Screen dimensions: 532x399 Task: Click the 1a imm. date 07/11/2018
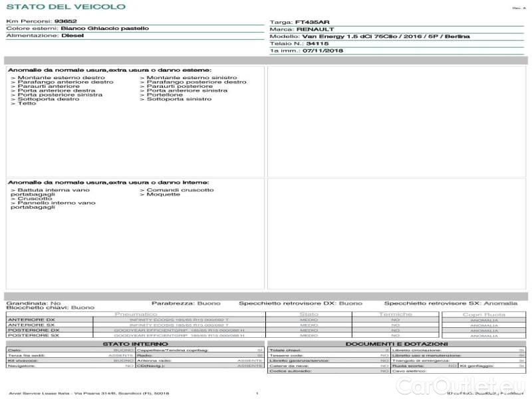click(323, 50)
